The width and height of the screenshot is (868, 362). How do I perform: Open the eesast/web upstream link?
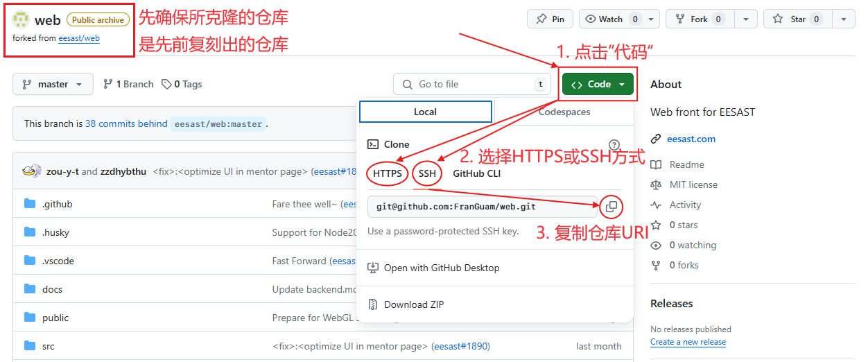pos(79,38)
